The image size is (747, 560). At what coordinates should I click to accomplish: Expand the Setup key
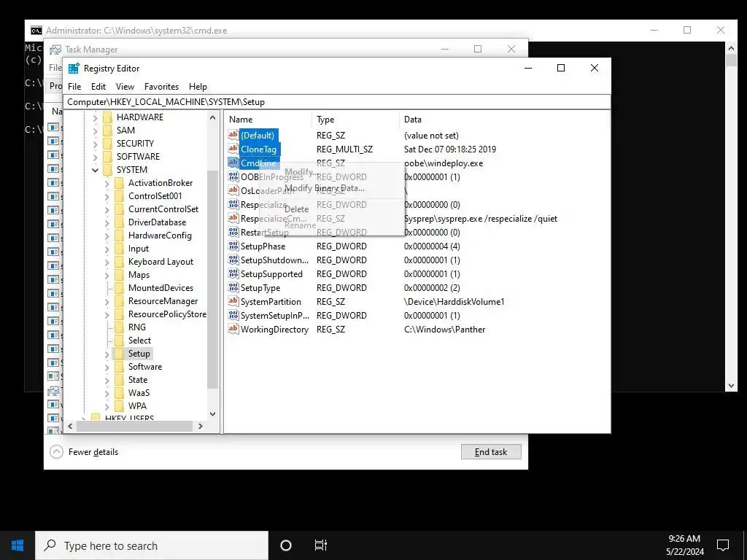[107, 354]
